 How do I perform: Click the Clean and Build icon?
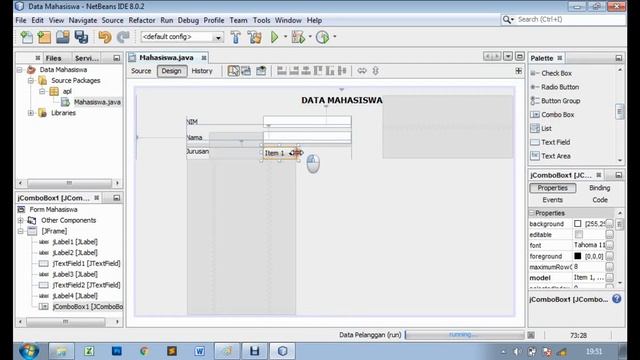click(255, 37)
